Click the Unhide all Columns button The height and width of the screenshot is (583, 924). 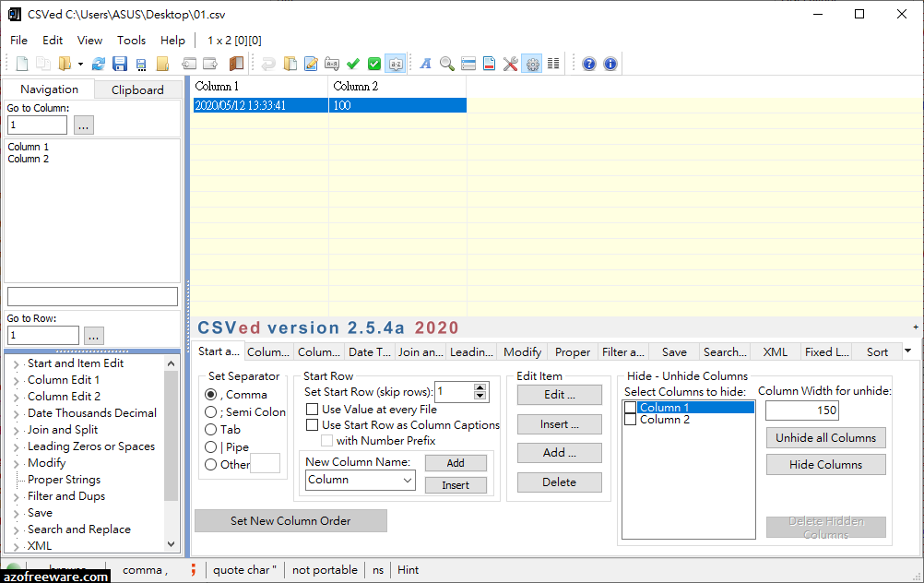coord(825,437)
